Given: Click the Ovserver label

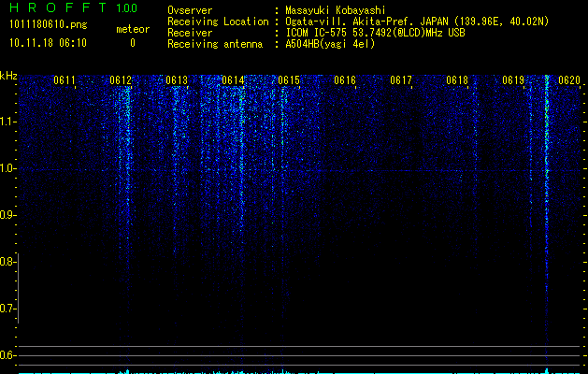Looking at the screenshot, I should (190, 10).
